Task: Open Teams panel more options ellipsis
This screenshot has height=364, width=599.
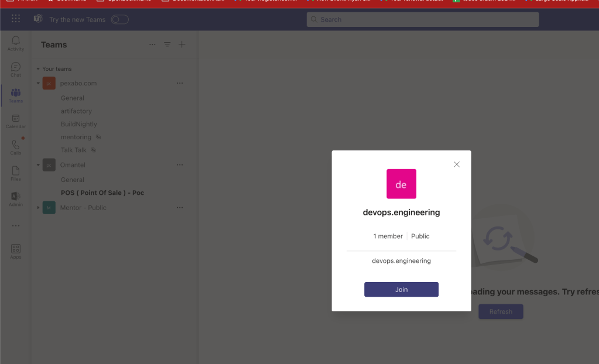Action: pos(152,44)
